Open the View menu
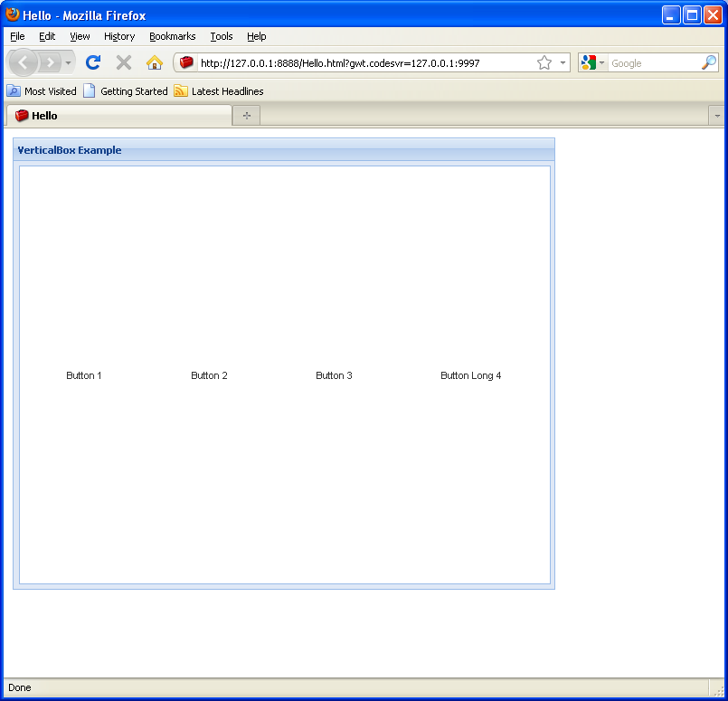 [x=80, y=36]
